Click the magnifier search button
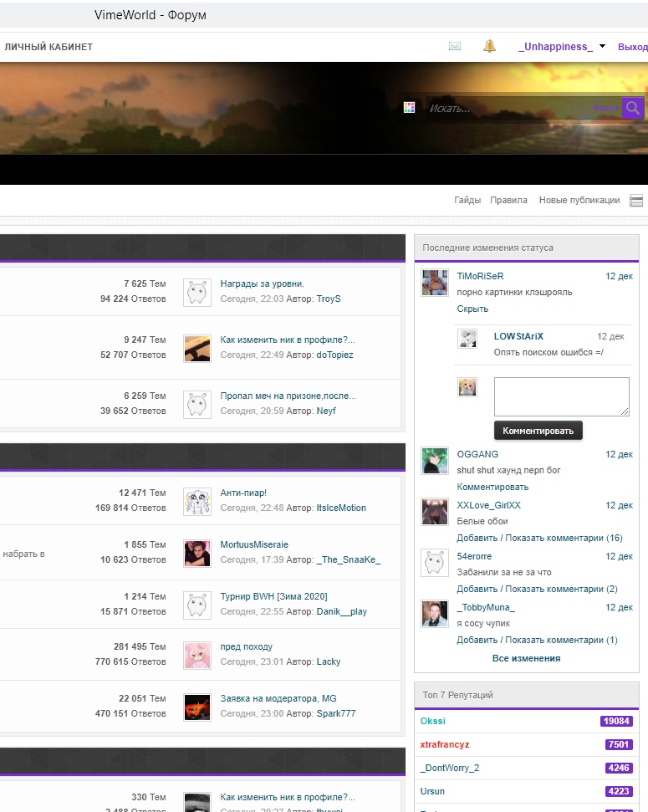 632,108
